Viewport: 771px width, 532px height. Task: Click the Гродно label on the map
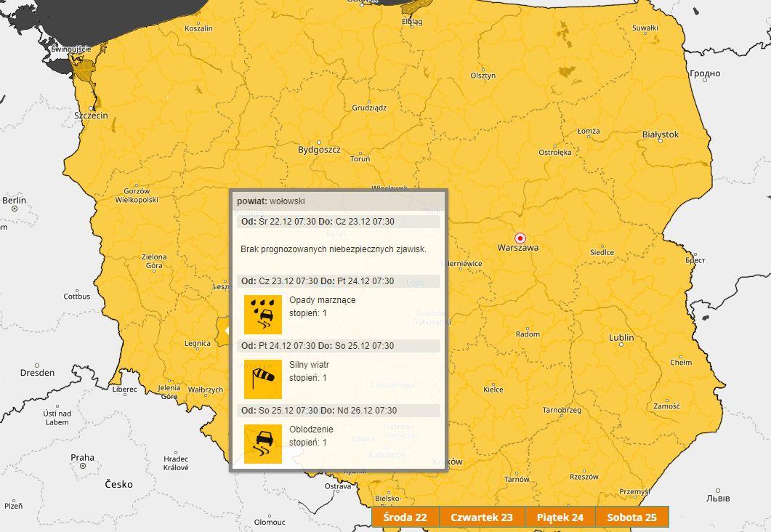click(705, 73)
